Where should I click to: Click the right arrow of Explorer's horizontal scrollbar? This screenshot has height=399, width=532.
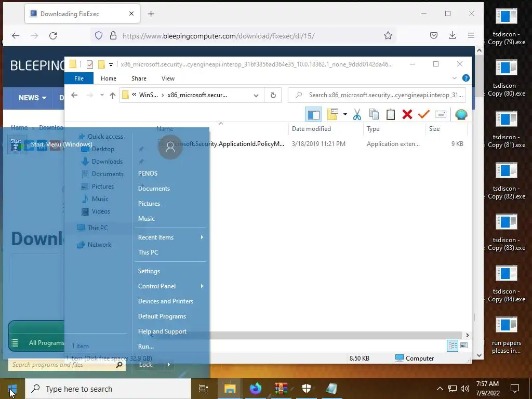[x=467, y=335]
